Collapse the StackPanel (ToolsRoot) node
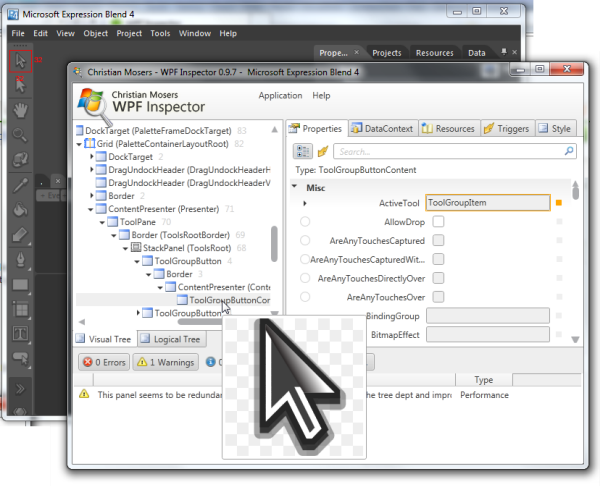This screenshot has width=600, height=486. click(125, 248)
